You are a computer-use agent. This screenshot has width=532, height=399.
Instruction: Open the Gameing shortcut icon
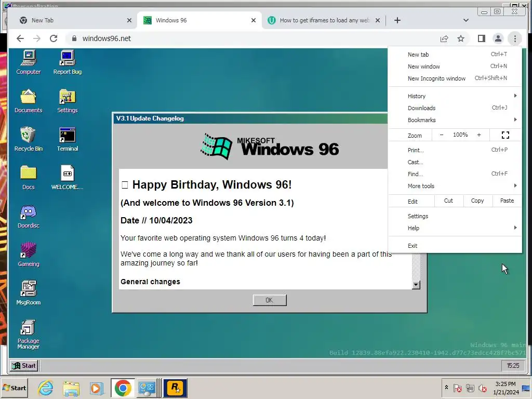[x=29, y=255]
